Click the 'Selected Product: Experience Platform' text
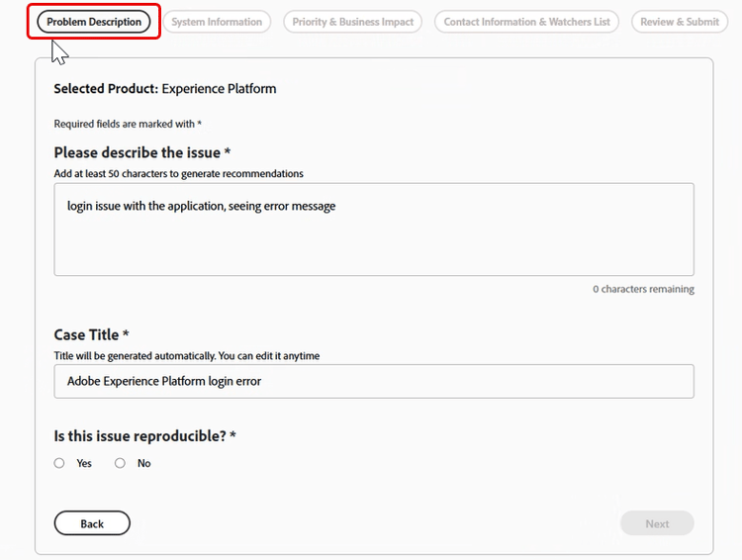The width and height of the screenshot is (742, 560). [x=164, y=88]
